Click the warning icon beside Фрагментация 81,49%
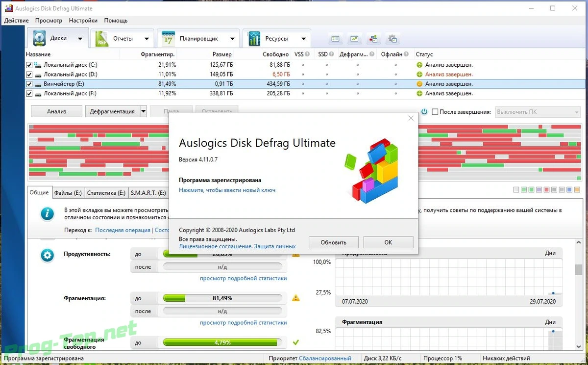The image size is (588, 365). coord(295,298)
